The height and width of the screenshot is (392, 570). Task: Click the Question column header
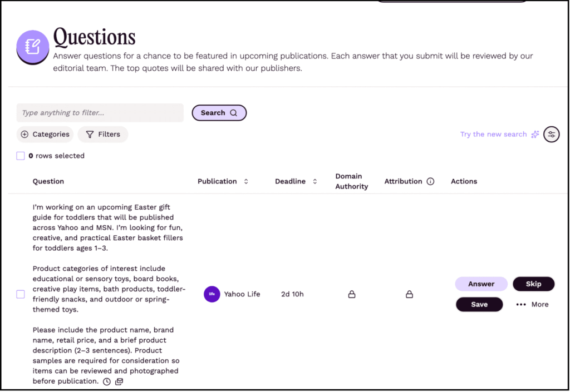click(48, 181)
